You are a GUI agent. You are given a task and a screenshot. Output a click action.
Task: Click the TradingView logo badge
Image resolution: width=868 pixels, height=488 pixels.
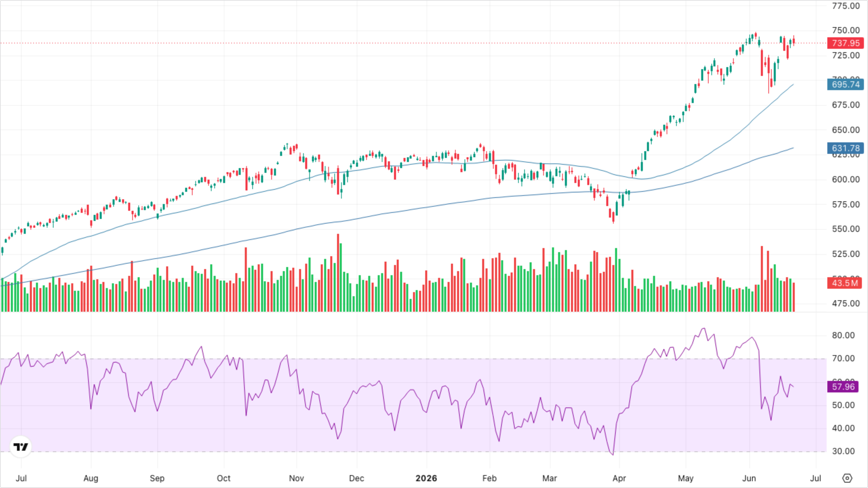(x=21, y=447)
